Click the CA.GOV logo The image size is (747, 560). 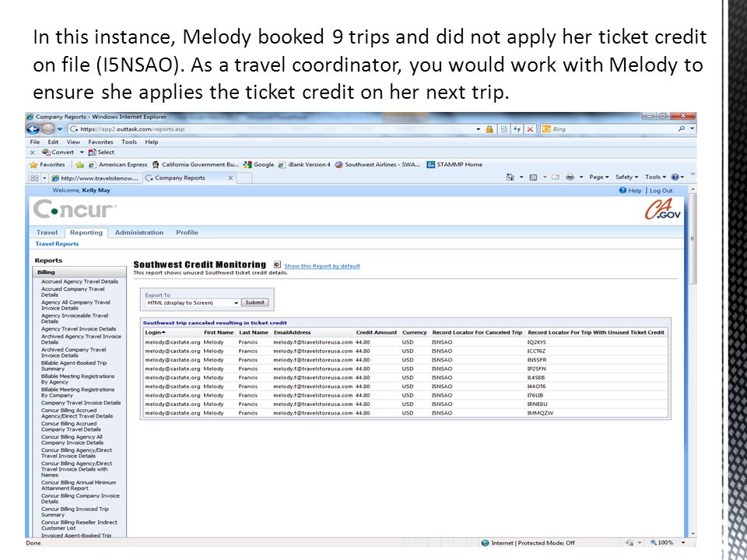pyautogui.click(x=663, y=209)
